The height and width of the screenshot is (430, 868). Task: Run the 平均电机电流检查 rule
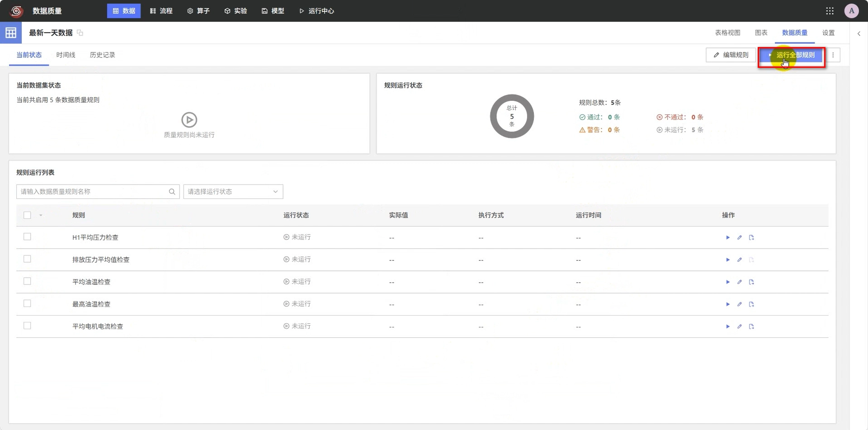(728, 326)
